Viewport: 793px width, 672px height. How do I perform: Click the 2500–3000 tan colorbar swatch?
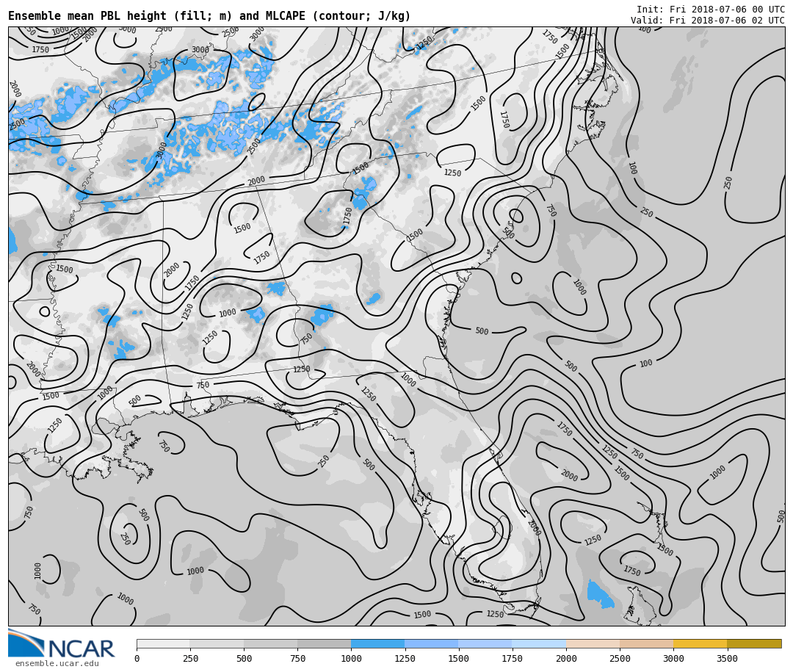click(646, 643)
